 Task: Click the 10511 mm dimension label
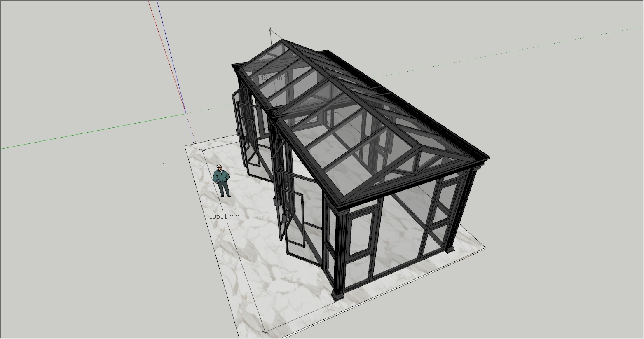[225, 216]
